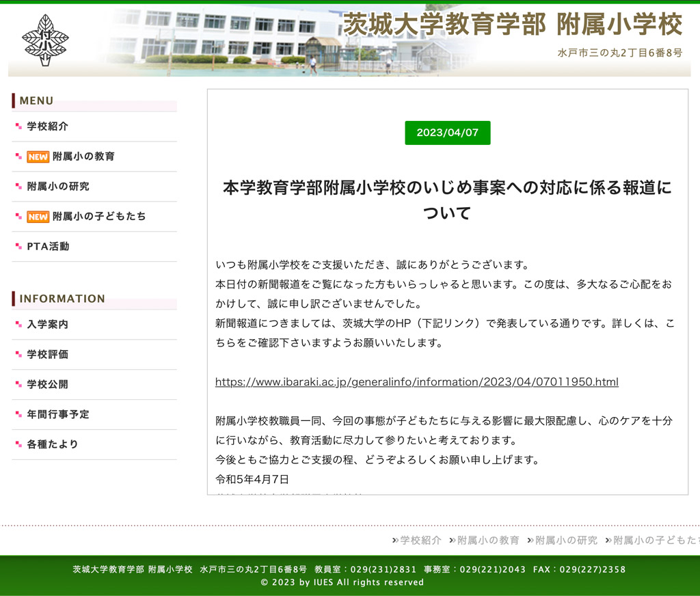This screenshot has width=700, height=596.
Task: Click the 2023/04/07 green date label
Action: coord(447,133)
